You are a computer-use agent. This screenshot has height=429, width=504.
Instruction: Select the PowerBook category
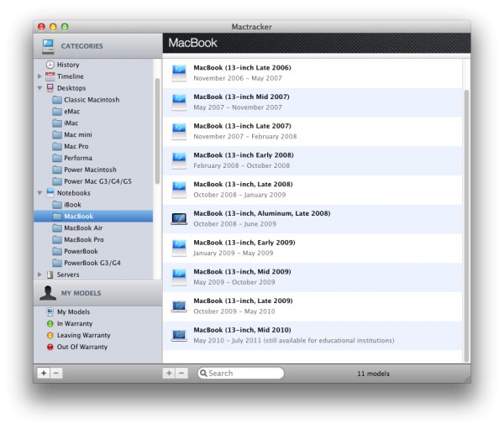pos(93,251)
